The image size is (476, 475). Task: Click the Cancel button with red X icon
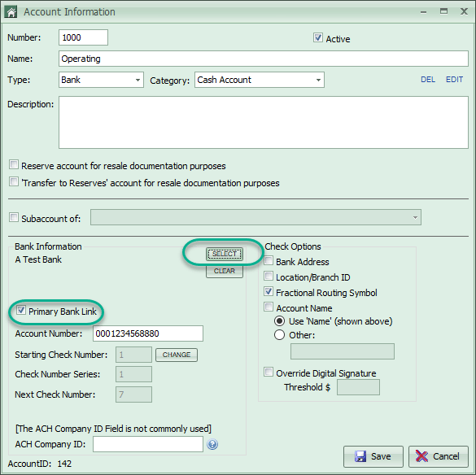[438, 456]
